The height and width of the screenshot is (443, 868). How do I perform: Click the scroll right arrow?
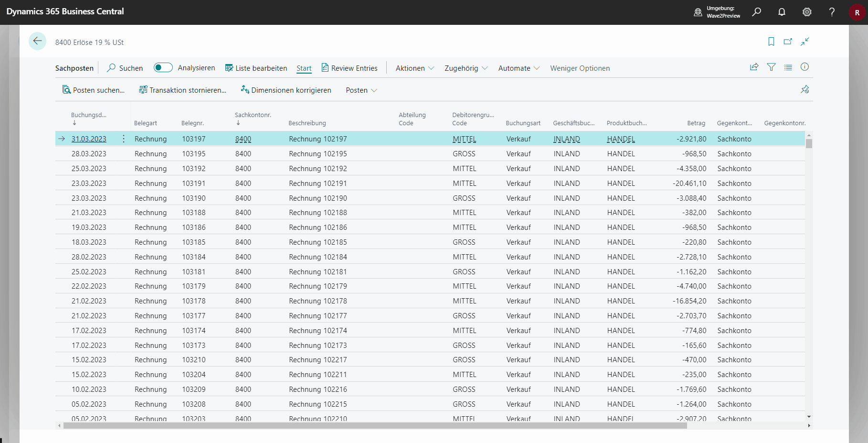pos(809,425)
